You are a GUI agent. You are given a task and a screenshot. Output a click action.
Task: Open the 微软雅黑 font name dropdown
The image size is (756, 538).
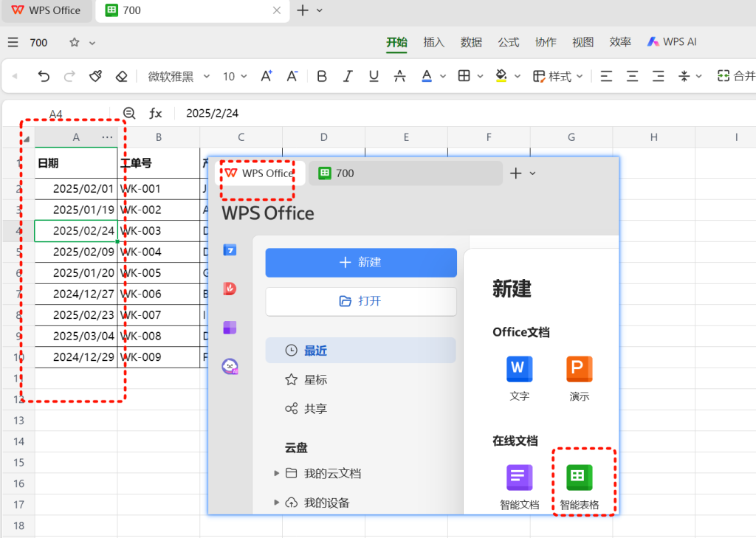click(179, 76)
